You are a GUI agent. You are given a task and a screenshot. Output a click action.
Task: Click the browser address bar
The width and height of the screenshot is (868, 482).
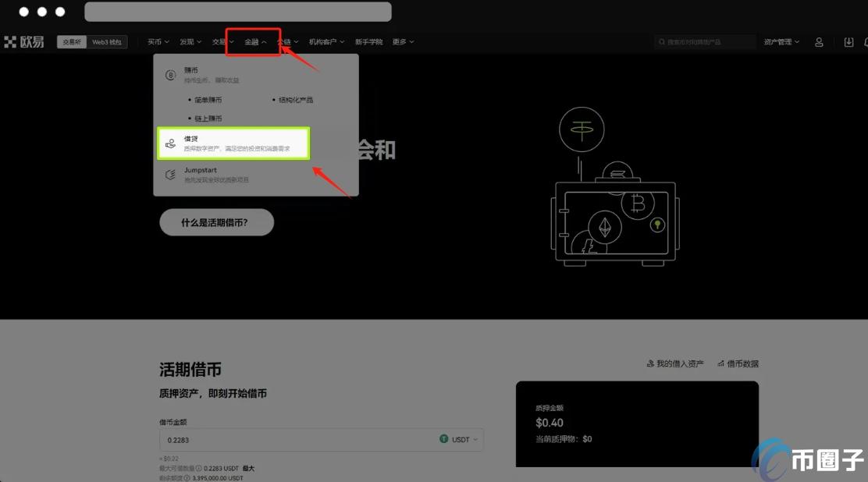pos(238,12)
